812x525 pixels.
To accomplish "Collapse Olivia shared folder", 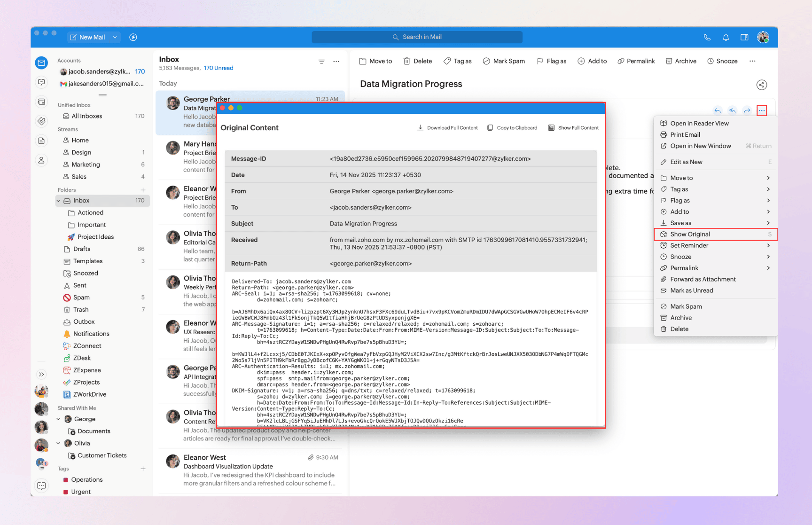I will [x=59, y=443].
